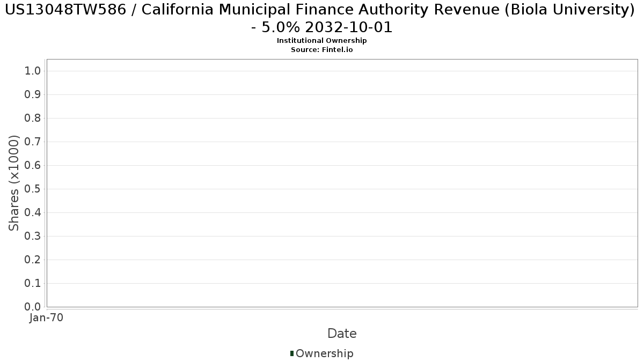Viewport: 644px width, 362px height.
Task: Select the Institutional Ownership subtitle
Action: (321, 41)
